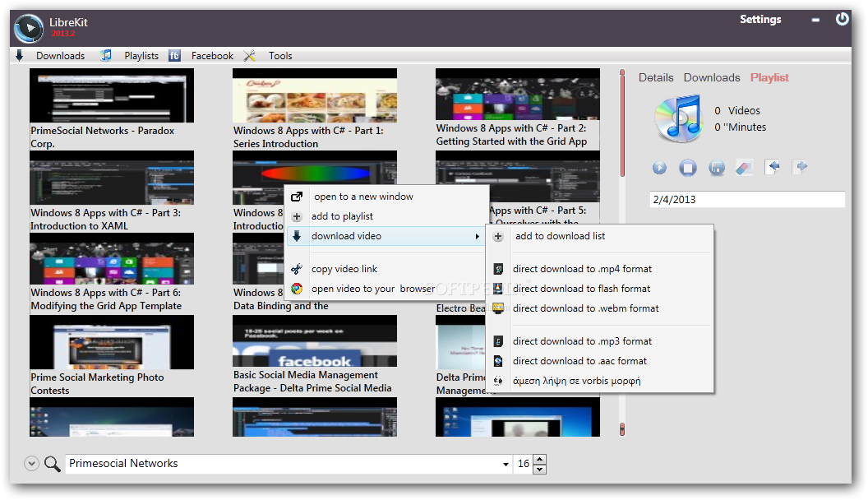The width and height of the screenshot is (868, 500).
Task: Increase the results count stepper
Action: (540, 459)
